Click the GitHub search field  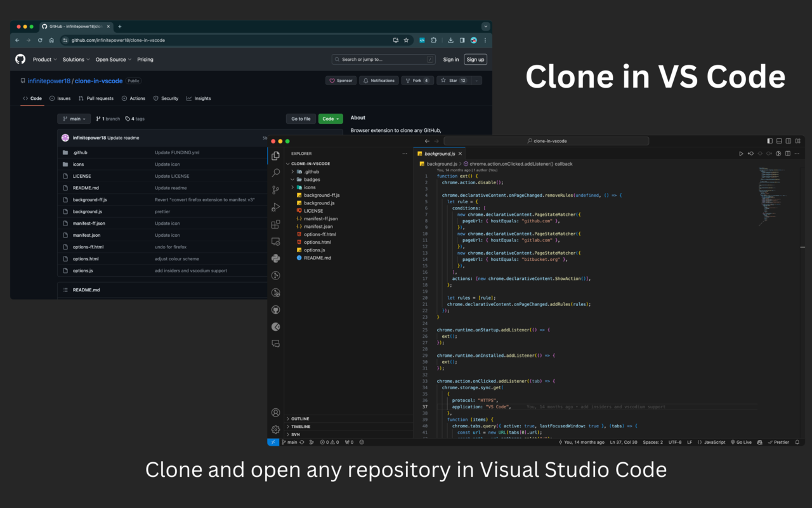(383, 59)
